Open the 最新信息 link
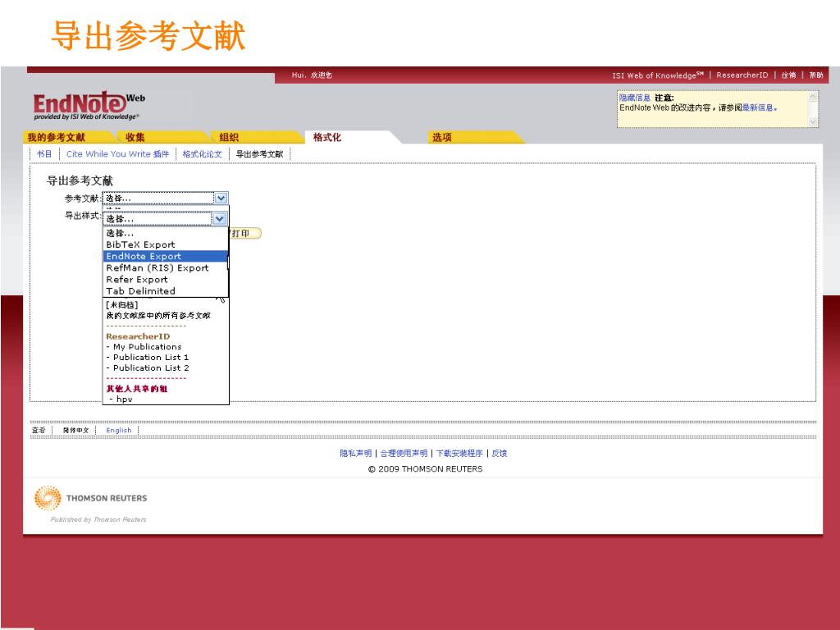This screenshot has width=840, height=630. 757,107
